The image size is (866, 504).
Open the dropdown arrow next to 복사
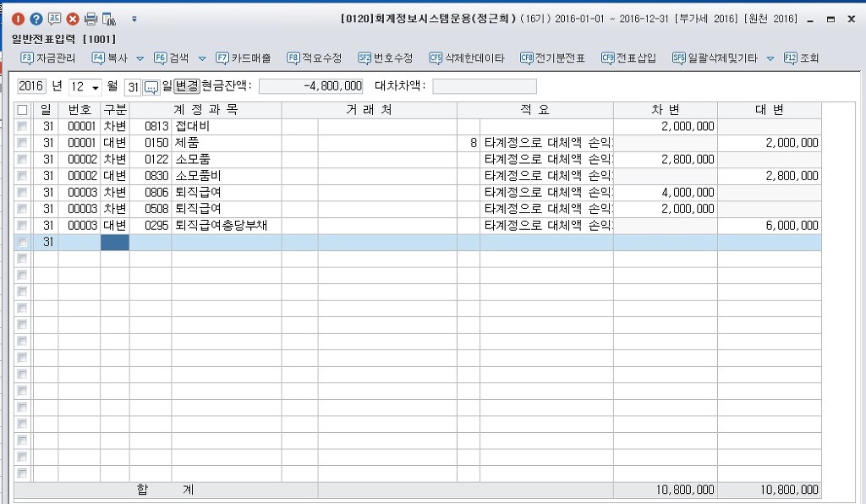tap(140, 58)
